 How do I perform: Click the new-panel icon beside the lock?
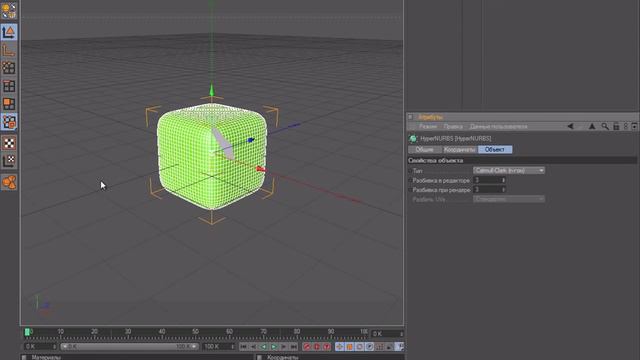[634, 127]
